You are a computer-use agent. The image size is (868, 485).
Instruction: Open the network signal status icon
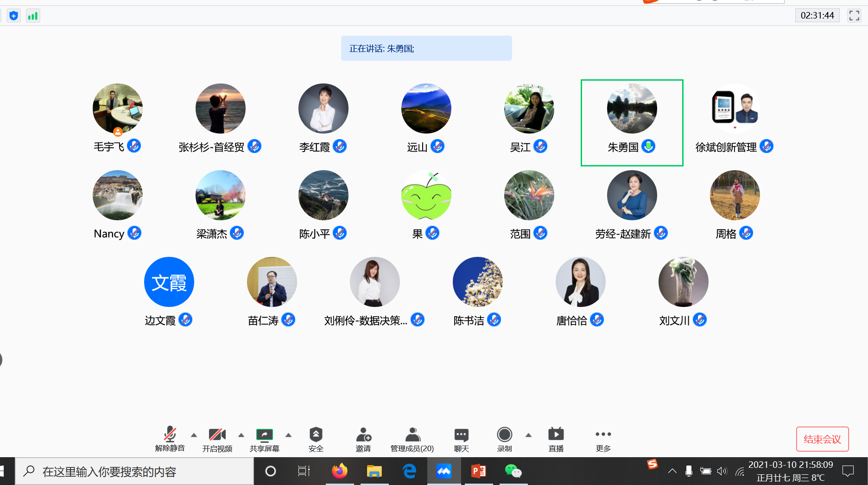pos(32,16)
